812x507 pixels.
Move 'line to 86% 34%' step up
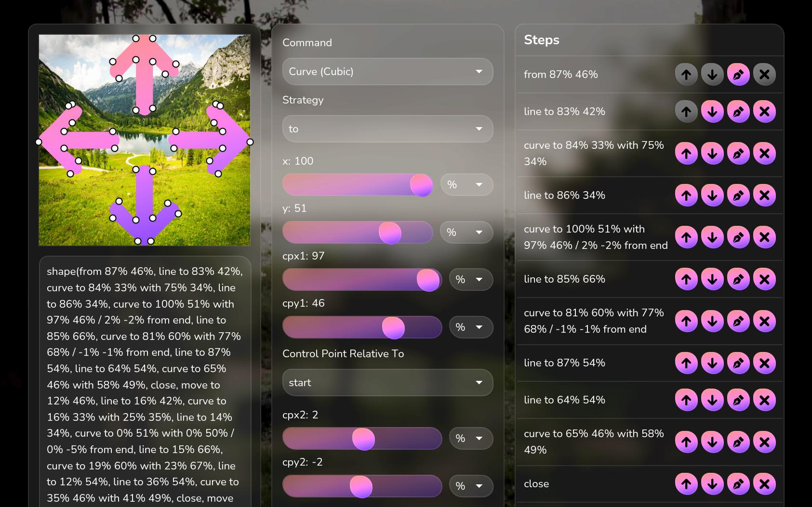click(686, 195)
